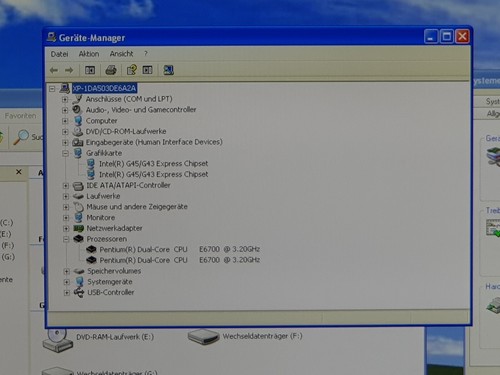Maximize the Geräte-Manager window
The height and width of the screenshot is (375, 500).
click(447, 37)
